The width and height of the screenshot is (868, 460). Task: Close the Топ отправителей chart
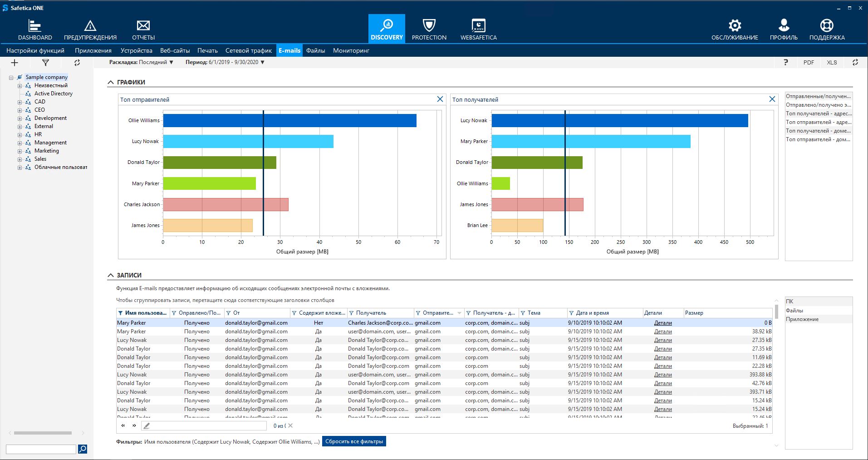click(440, 99)
